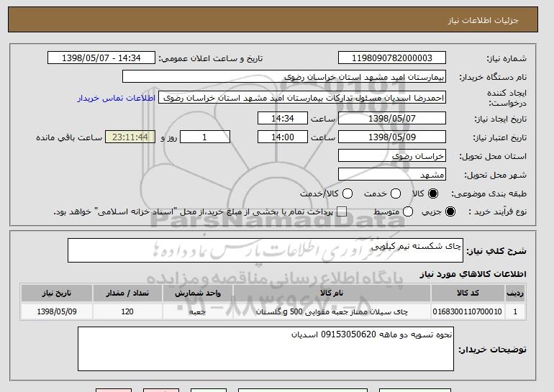Click the ردیف column header
Image resolution: width=554 pixels, height=392 pixels.
click(515, 293)
